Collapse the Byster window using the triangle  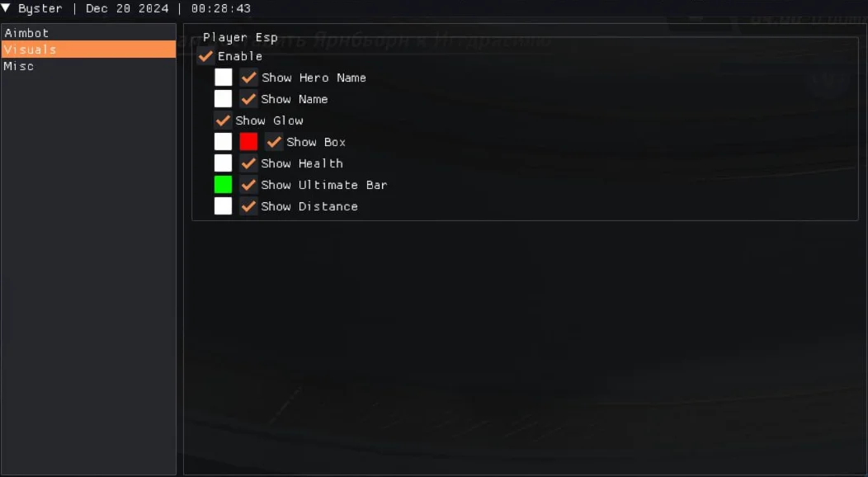6,7
